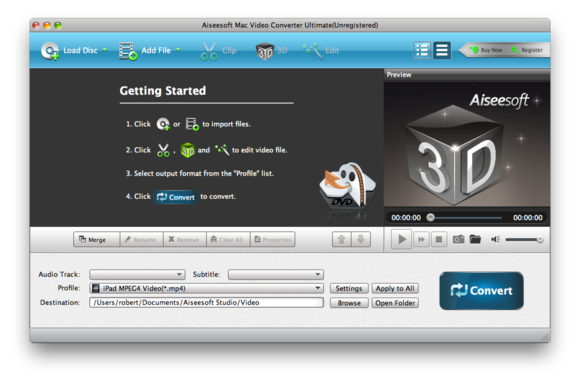Stop the preview playback

click(x=439, y=240)
